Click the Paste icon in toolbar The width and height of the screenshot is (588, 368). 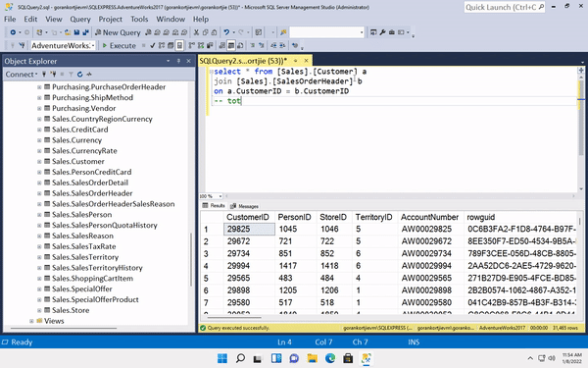(214, 32)
